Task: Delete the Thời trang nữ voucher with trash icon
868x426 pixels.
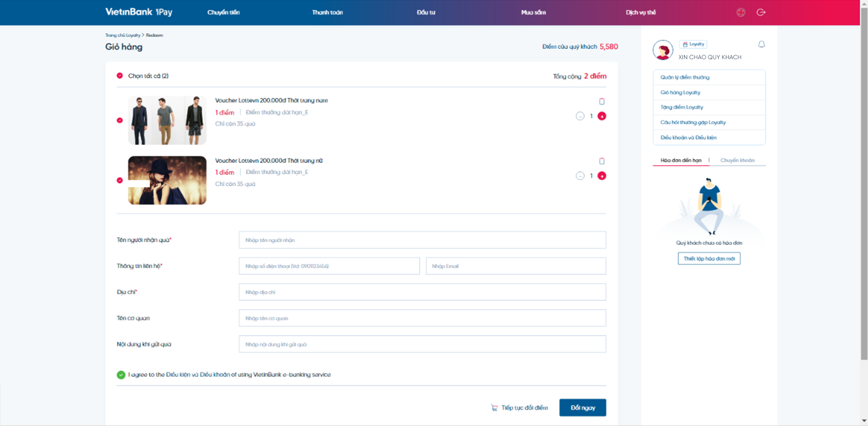Action: click(x=601, y=161)
